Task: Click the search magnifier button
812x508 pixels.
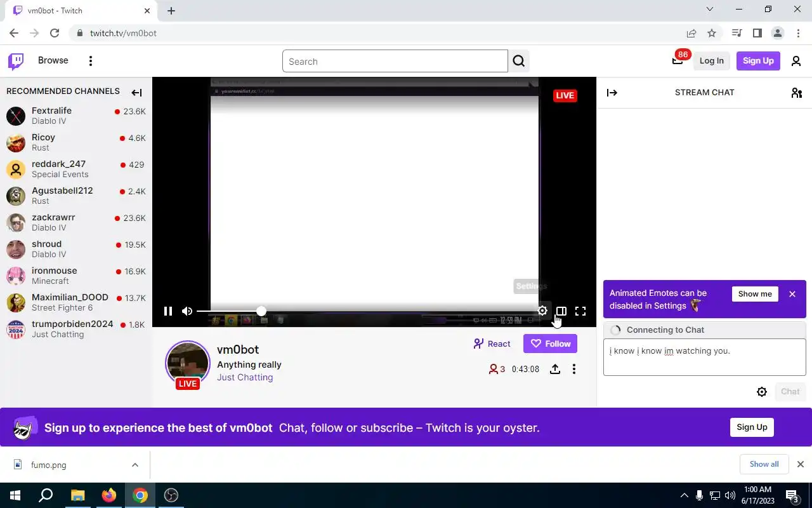Action: [519, 62]
